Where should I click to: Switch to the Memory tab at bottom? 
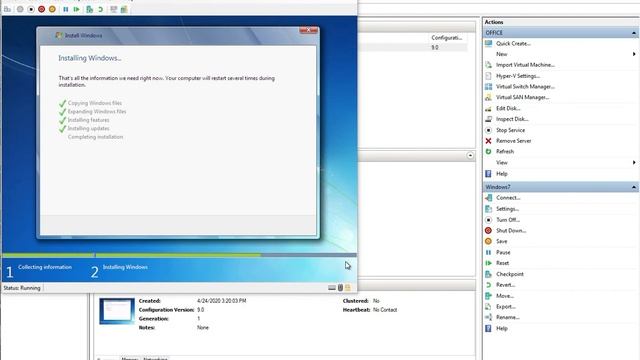(130, 358)
